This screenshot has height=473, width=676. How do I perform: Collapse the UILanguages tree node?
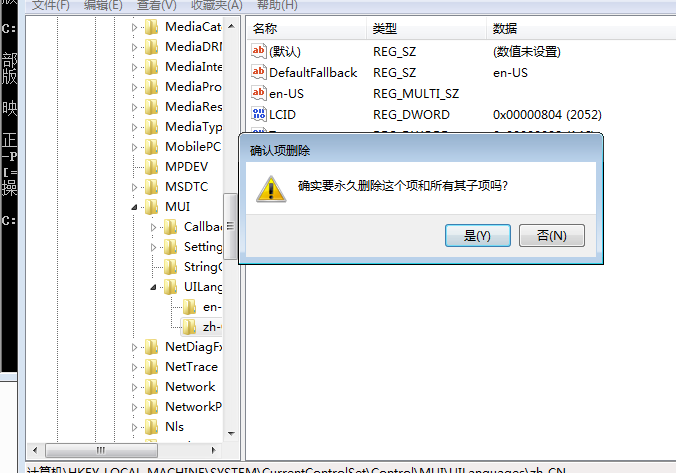pyautogui.click(x=153, y=287)
